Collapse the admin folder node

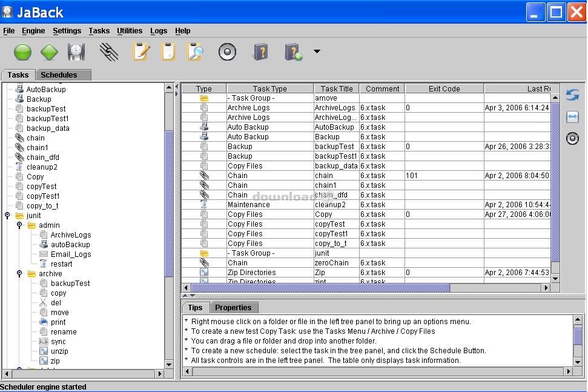point(19,225)
